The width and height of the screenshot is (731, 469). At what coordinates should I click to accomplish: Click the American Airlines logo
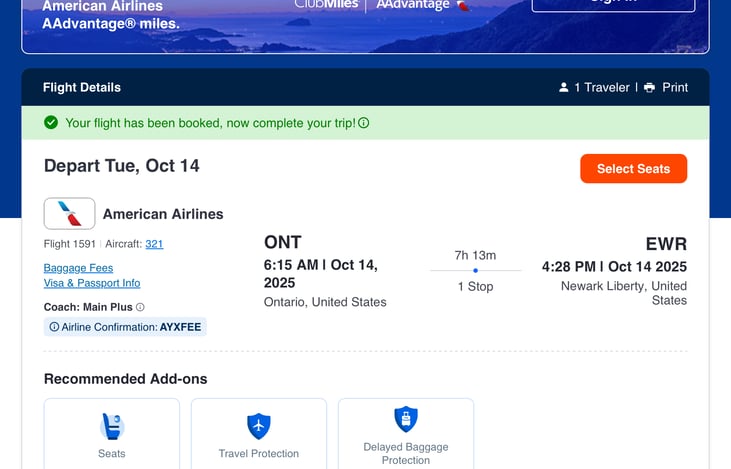(x=70, y=214)
